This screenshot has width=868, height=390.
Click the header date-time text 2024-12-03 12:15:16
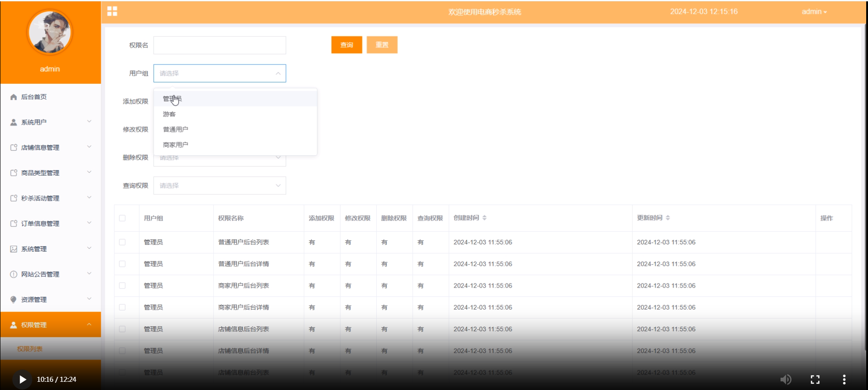coord(704,12)
